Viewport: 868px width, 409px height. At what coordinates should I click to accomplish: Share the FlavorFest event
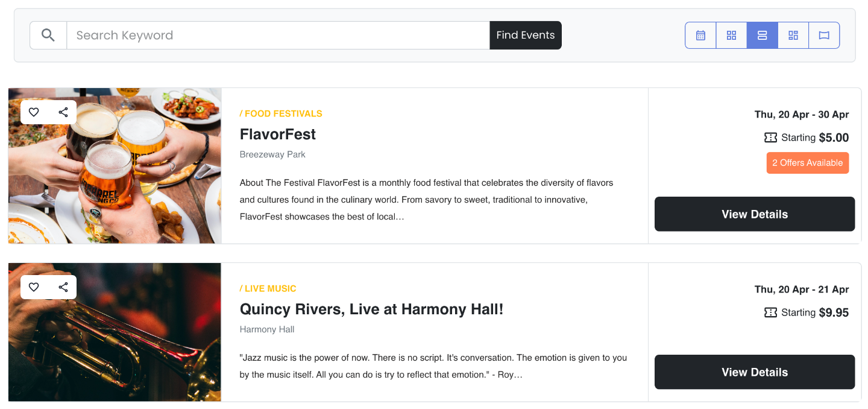pos(63,112)
